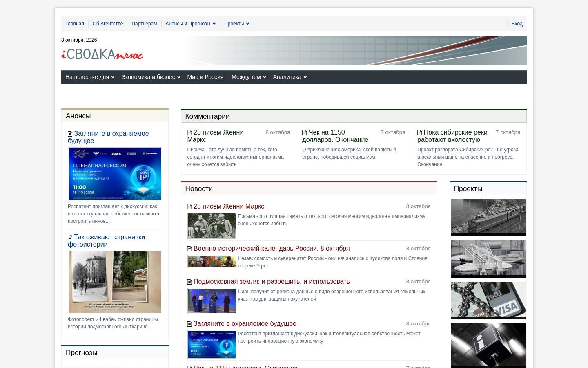Click document icon beside 'Так оживают странички фотоистории'

tap(70, 237)
